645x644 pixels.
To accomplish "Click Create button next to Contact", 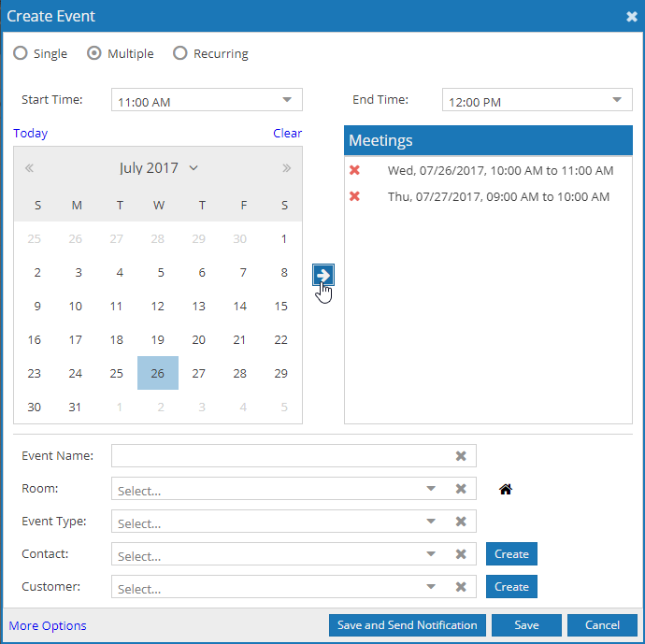I will click(x=511, y=554).
